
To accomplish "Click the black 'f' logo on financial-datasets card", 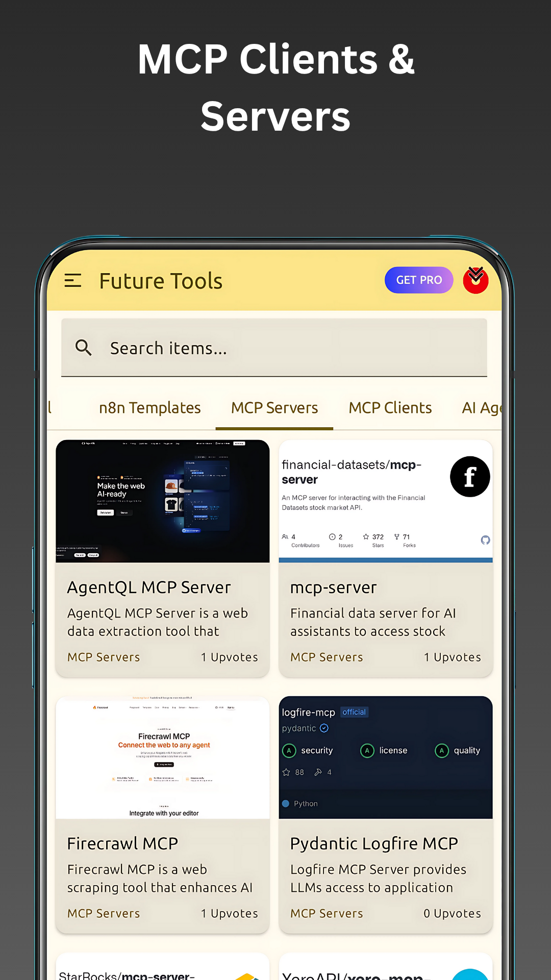I will 469,477.
